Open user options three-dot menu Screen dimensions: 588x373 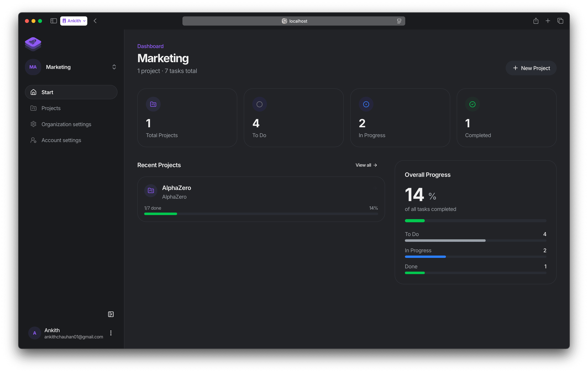click(111, 333)
